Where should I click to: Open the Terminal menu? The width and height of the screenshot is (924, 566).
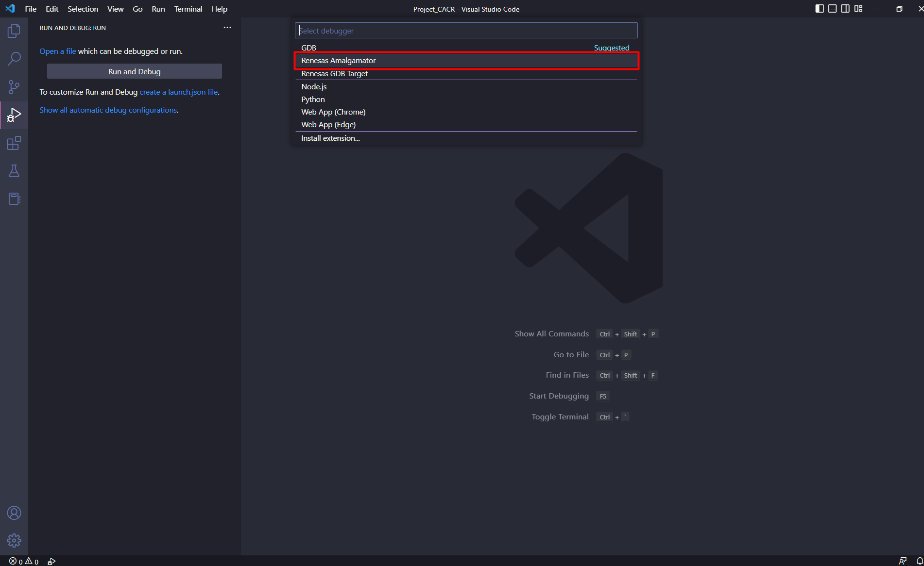[188, 9]
